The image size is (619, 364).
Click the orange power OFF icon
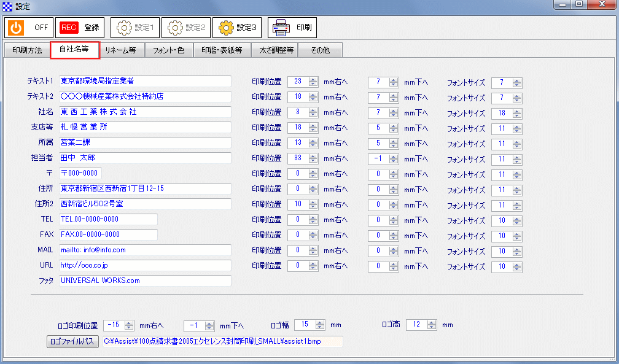(15, 27)
